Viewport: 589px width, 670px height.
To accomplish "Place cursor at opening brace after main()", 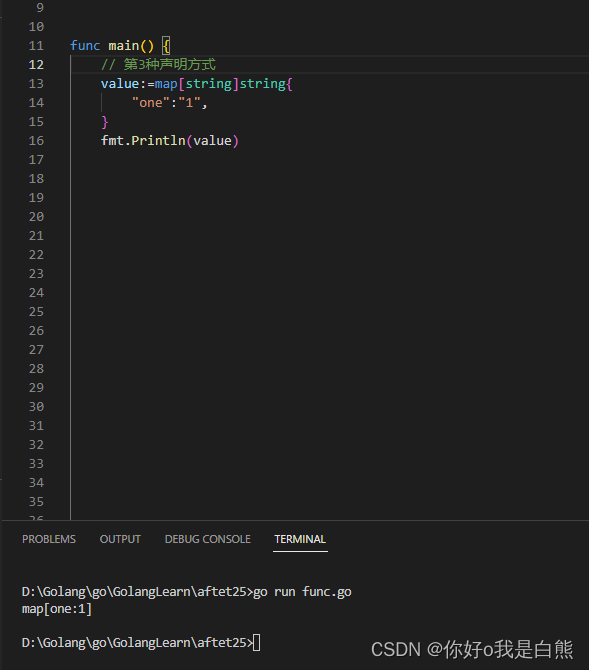I will pos(166,46).
